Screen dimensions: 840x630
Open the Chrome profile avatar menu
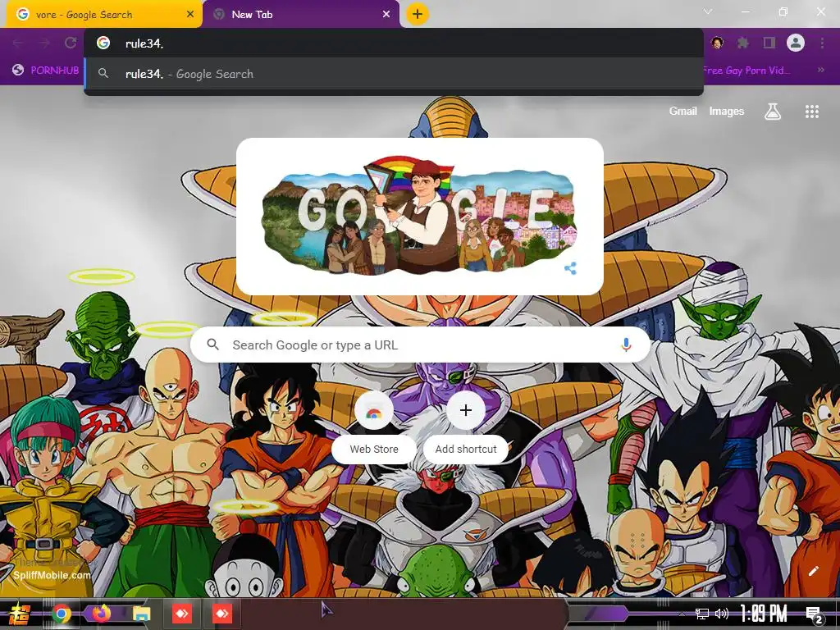[x=796, y=43]
